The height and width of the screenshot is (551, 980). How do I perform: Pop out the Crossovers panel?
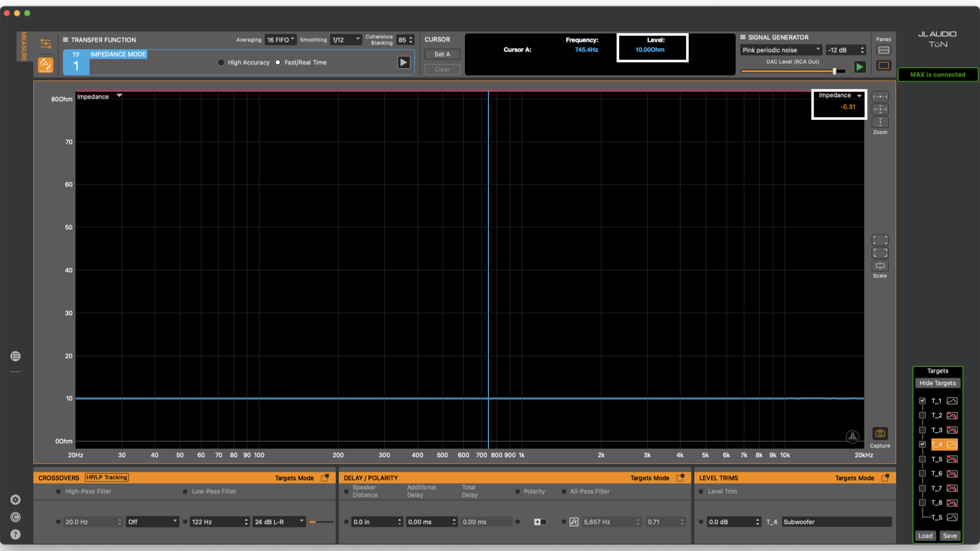(x=325, y=478)
